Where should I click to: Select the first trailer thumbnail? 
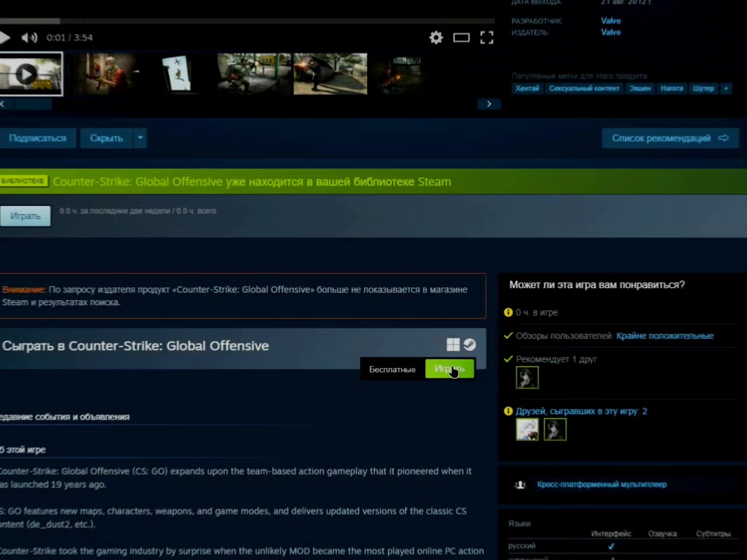[x=30, y=74]
